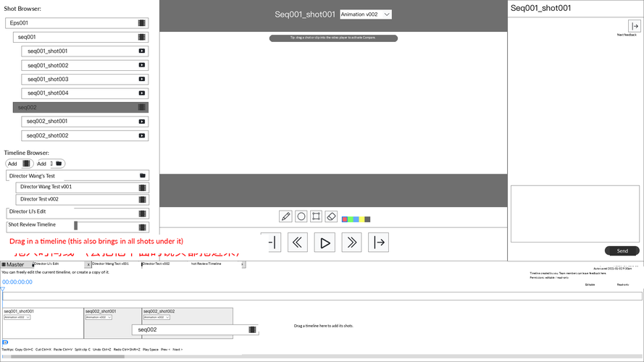The image size is (644, 362).
Task: Click the film icon on Eps001 row
Action: (142, 23)
